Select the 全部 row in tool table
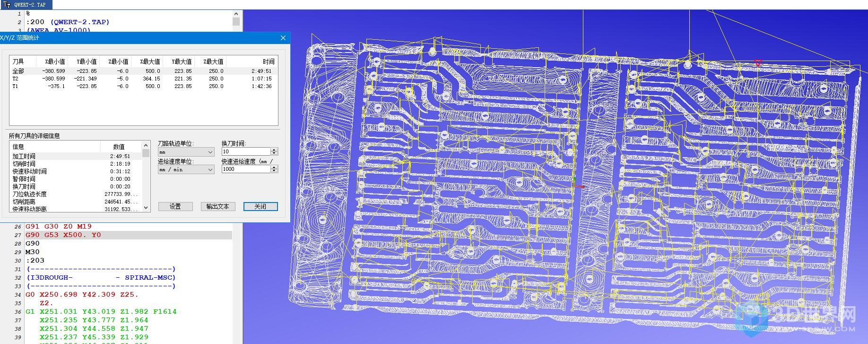Image resolution: width=868 pixels, height=344 pixels. (x=144, y=71)
